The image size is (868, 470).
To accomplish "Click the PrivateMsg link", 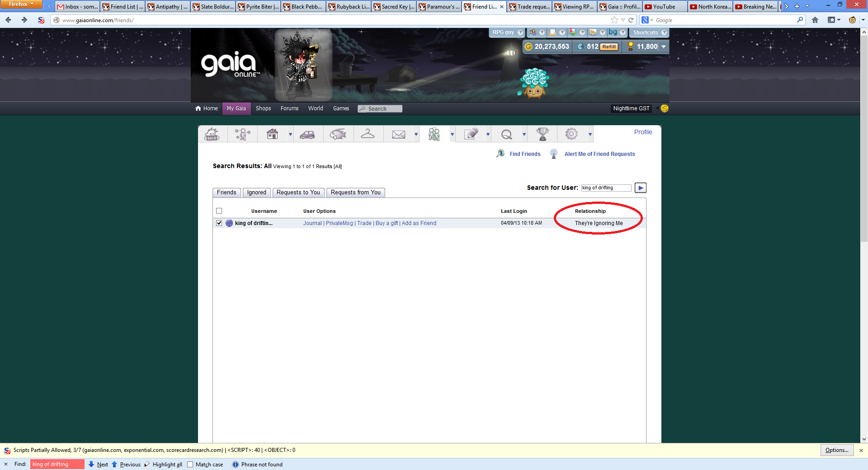I will 340,223.
